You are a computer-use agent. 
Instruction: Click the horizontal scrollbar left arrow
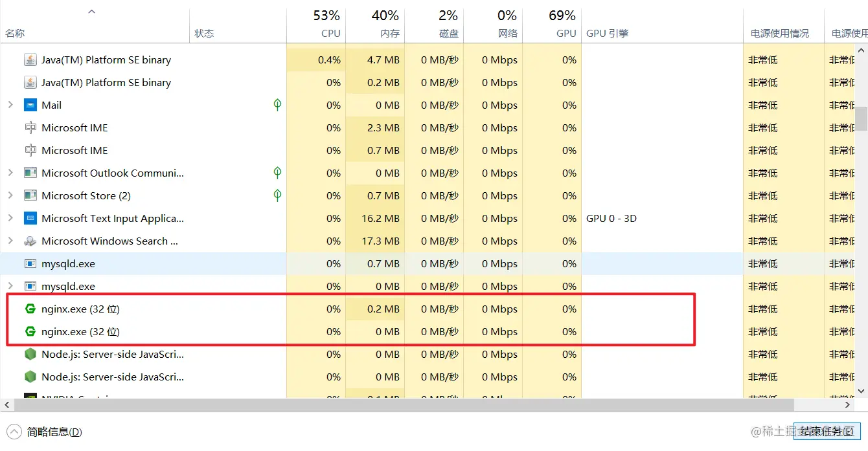coord(6,404)
